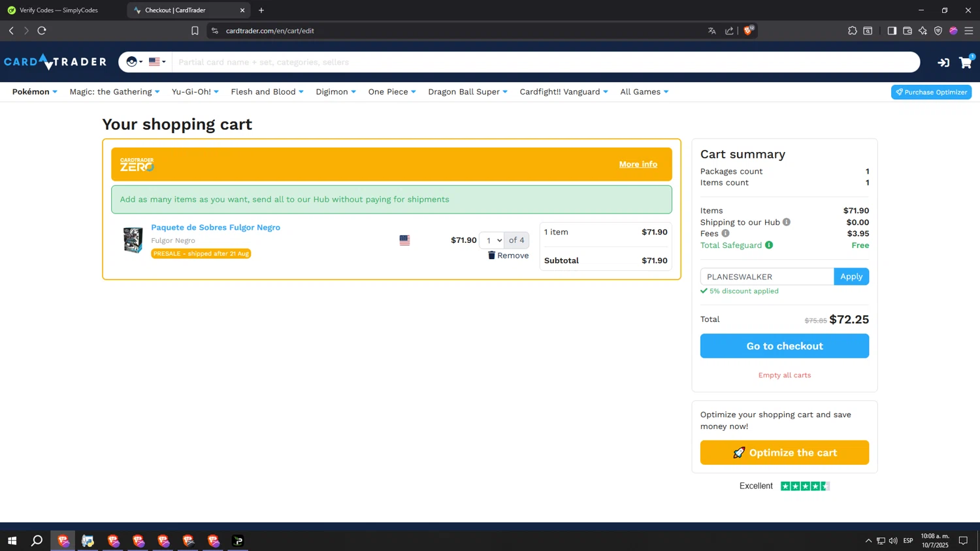Expand the Yu-Gi-Oh! menu

[x=195, y=92]
